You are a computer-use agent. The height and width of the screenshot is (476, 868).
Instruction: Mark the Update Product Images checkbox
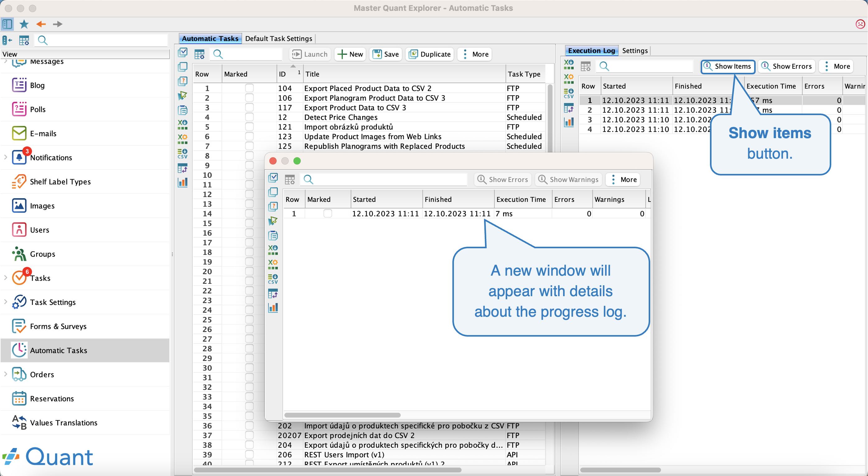tap(249, 137)
